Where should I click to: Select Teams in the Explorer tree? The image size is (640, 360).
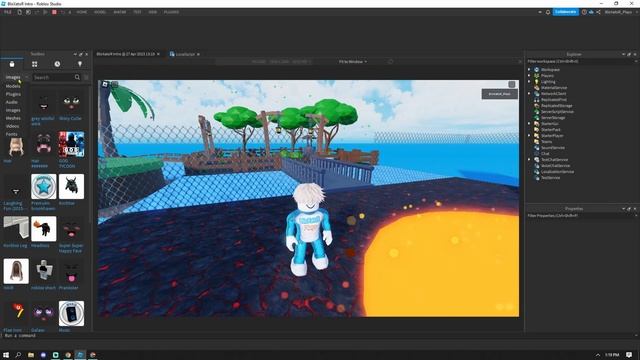point(546,142)
